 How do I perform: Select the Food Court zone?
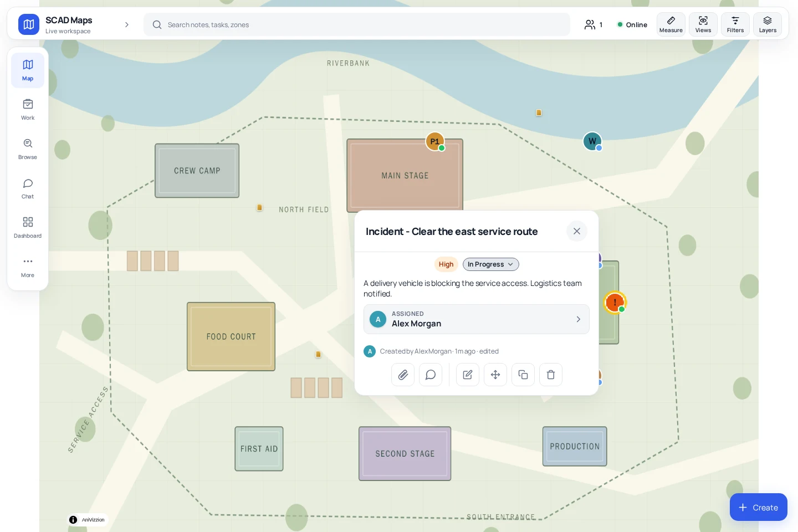tap(231, 336)
